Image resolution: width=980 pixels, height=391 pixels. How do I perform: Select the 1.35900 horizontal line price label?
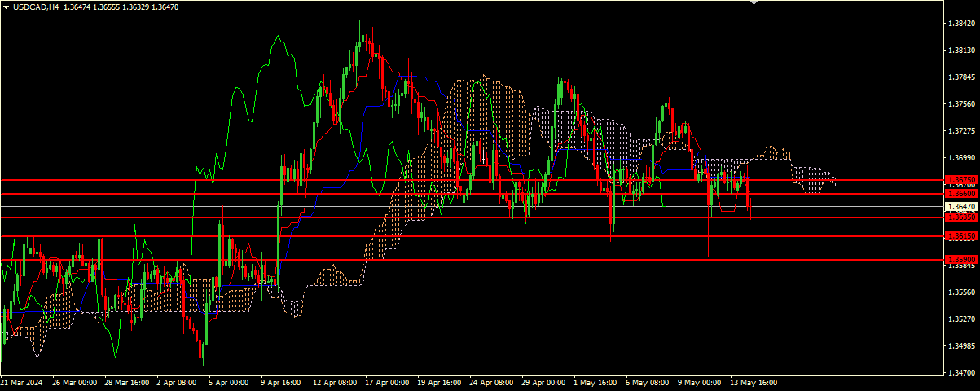pyautogui.click(x=960, y=260)
